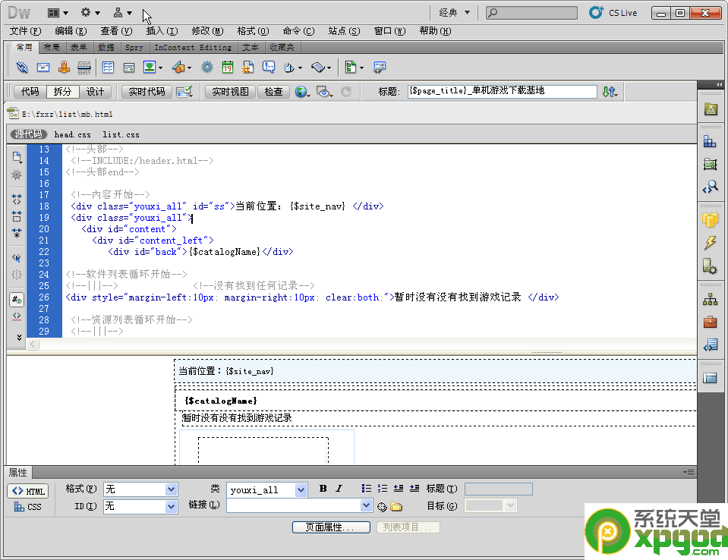
Task: Enable 实时视图 live view
Action: 229,91
